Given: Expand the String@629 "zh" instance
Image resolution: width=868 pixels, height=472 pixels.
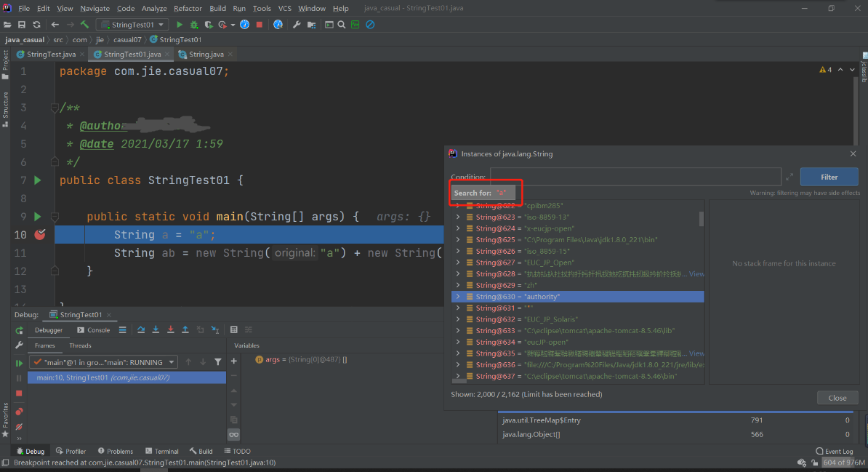Looking at the screenshot, I should [x=458, y=285].
